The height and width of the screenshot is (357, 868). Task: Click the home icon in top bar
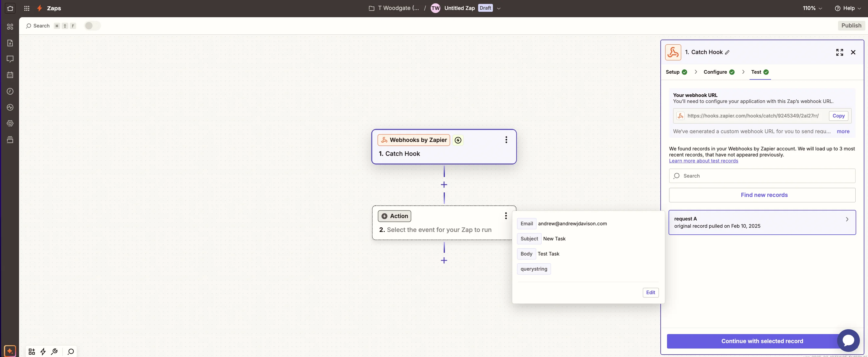pyautogui.click(x=10, y=8)
